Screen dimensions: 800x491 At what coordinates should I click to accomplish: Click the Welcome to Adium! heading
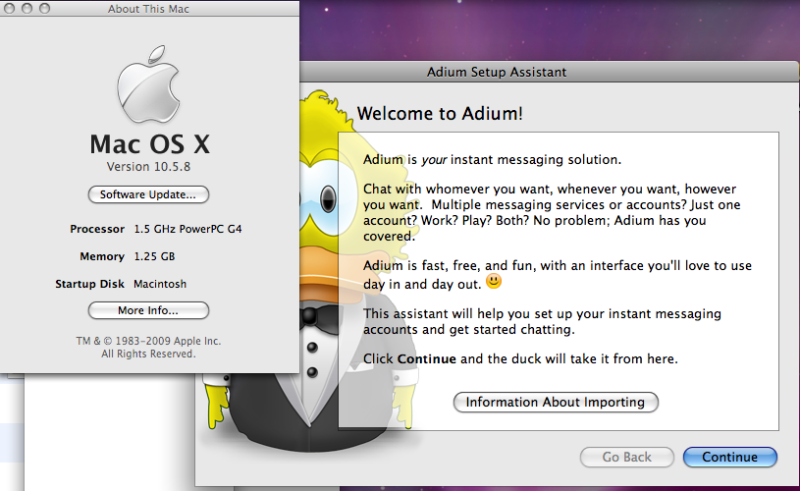pos(440,113)
